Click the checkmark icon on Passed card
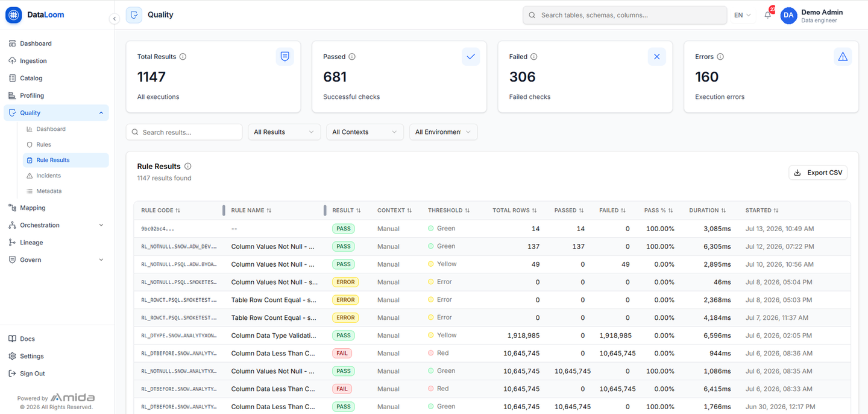Screen dimensions: 868x414 pos(471,57)
